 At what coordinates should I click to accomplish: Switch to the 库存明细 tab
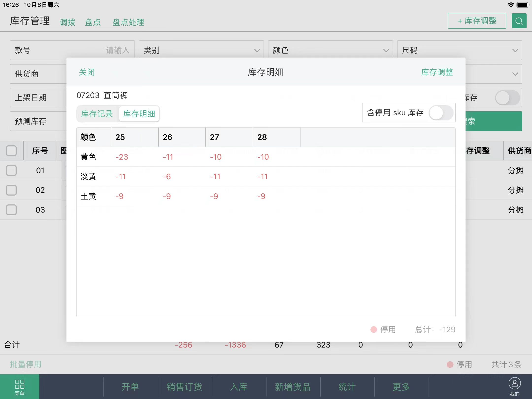click(139, 114)
